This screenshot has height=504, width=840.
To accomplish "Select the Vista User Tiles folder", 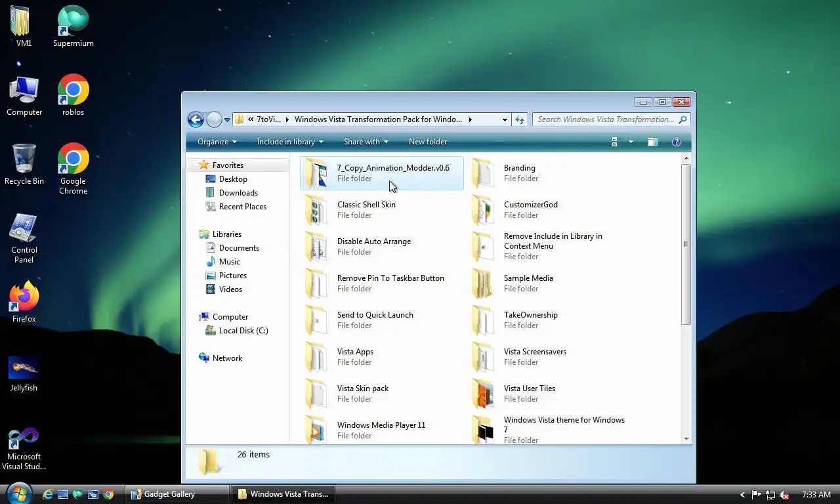I will [x=549, y=394].
